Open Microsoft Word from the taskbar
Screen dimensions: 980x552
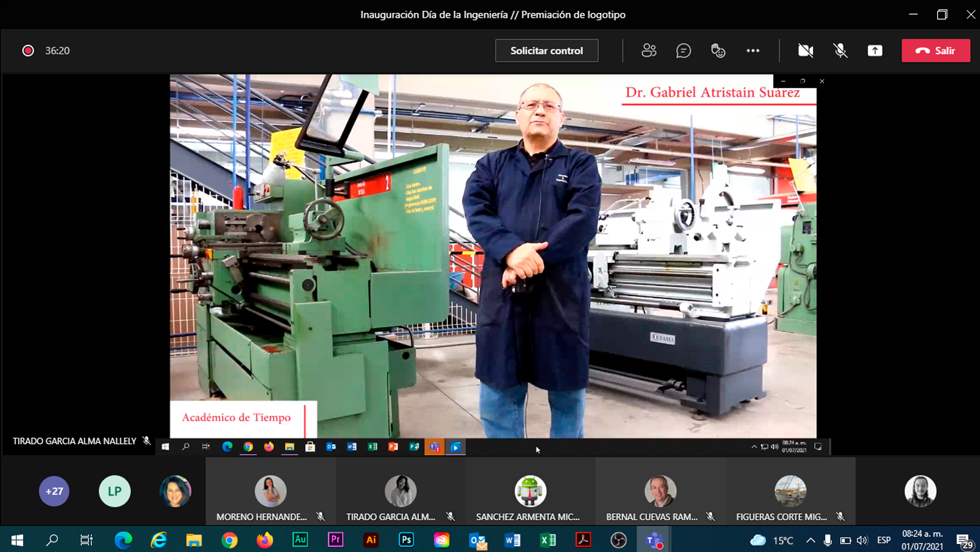coord(512,540)
